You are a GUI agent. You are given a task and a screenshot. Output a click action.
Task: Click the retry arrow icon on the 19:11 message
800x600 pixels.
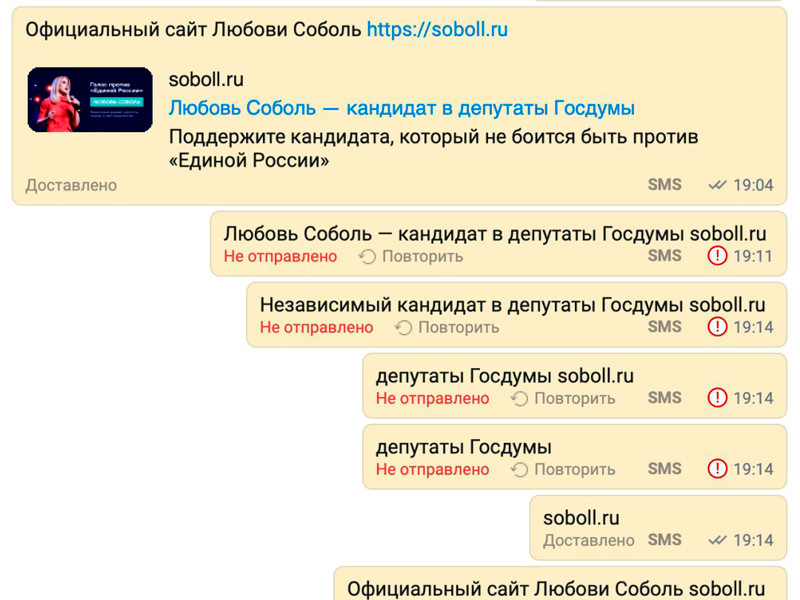click(x=367, y=256)
